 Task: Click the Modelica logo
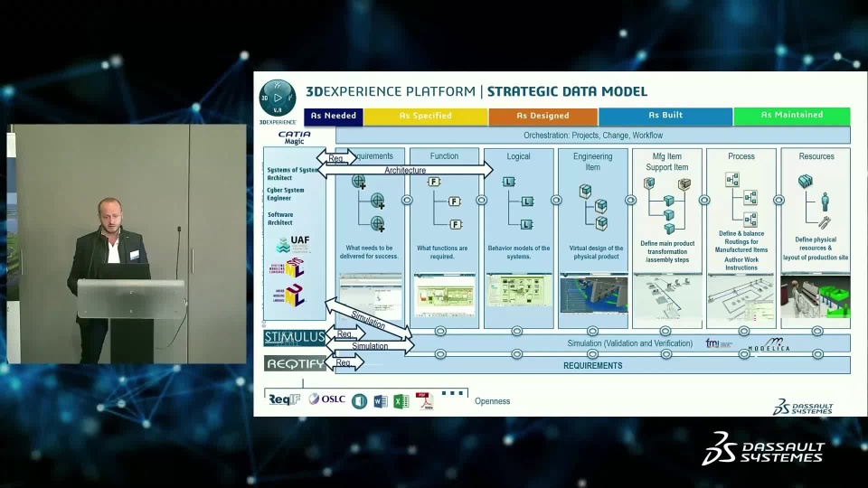point(769,344)
